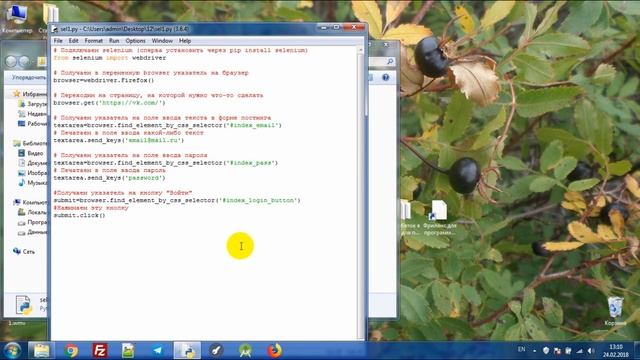This screenshot has height=360, width=640.
Task: Open the File menu in IDLE
Action: click(x=58, y=41)
